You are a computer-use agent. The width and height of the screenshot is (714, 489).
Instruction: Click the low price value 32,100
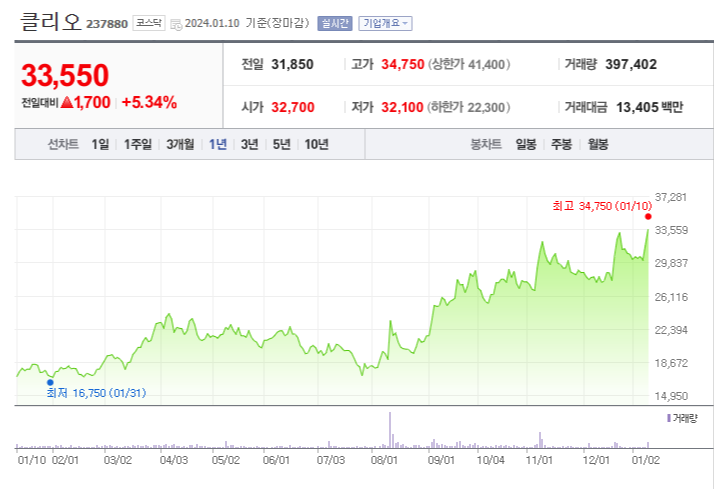coord(402,107)
